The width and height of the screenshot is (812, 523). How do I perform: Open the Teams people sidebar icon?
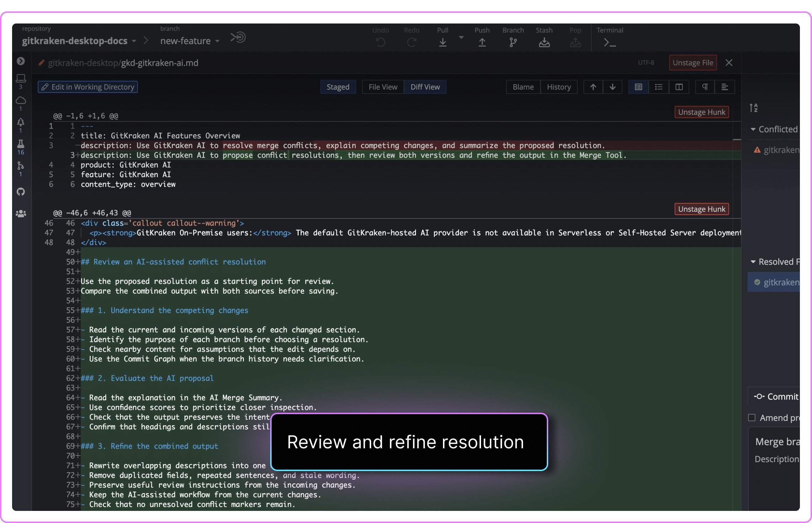point(21,213)
